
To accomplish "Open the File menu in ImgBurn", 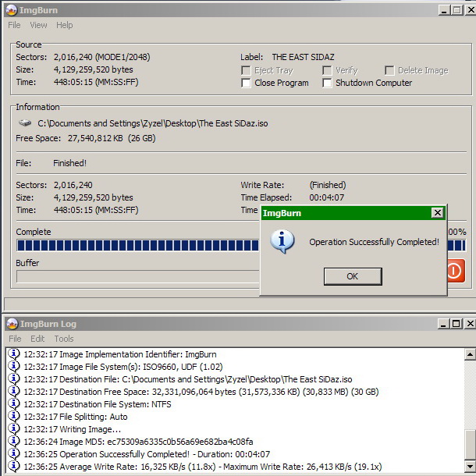I will 14,25.
